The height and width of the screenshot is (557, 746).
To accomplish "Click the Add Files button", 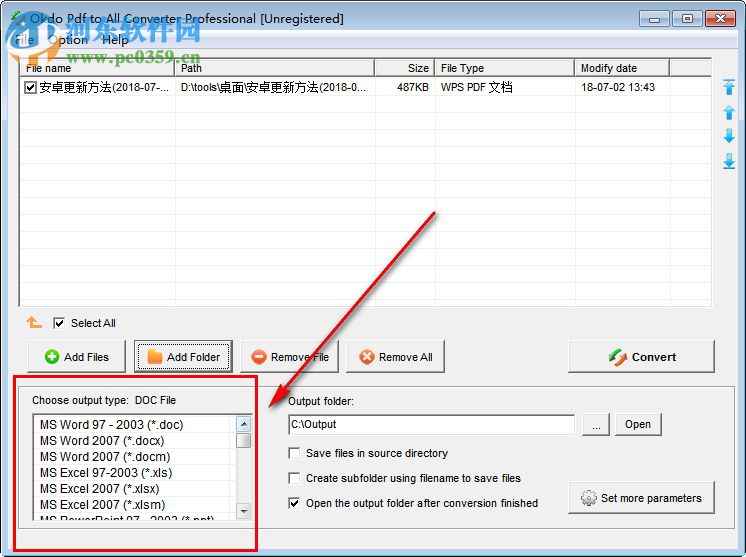I will pyautogui.click(x=77, y=357).
